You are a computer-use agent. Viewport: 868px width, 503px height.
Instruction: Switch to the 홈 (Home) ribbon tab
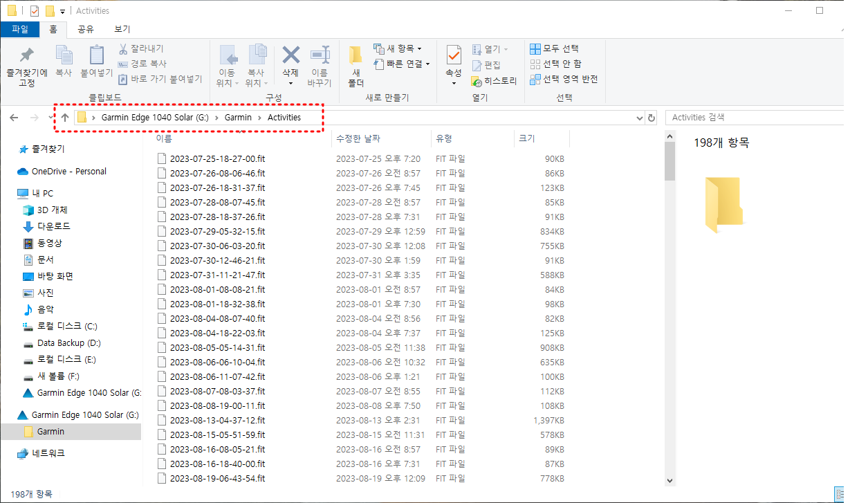[x=53, y=29]
